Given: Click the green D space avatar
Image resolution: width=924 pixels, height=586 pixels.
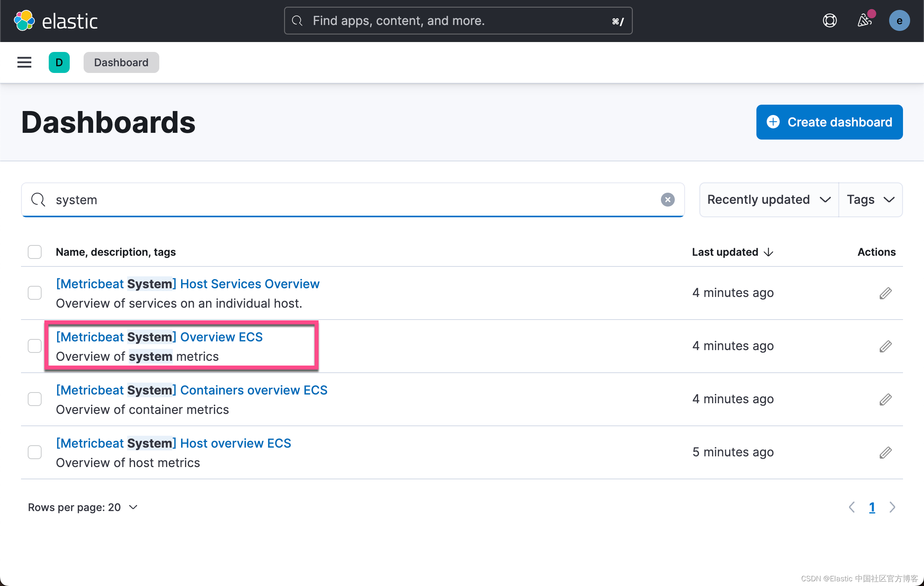Looking at the screenshot, I should pos(59,62).
